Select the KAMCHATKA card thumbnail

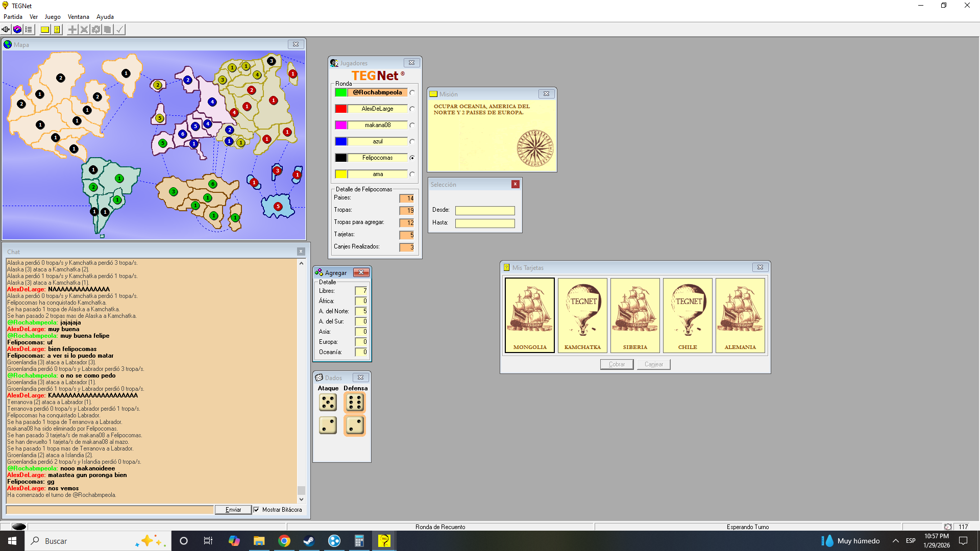click(x=582, y=315)
